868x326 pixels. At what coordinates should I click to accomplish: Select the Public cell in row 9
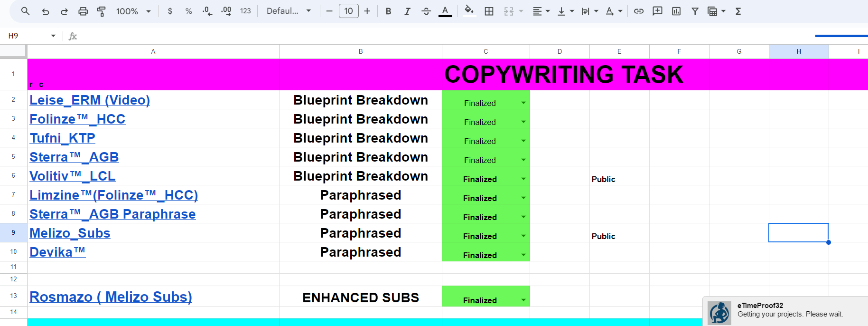[x=619, y=233]
